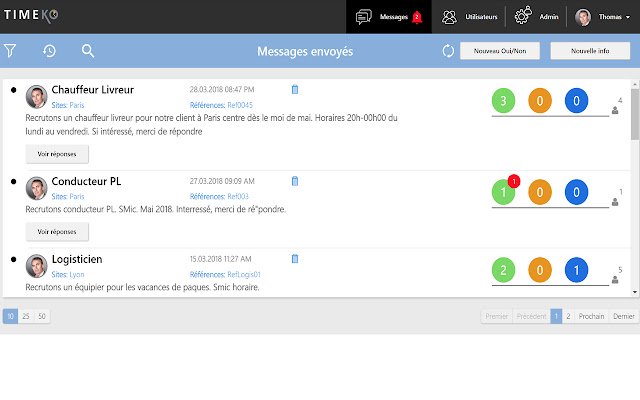Click the red notification bell badge

[x=417, y=17]
